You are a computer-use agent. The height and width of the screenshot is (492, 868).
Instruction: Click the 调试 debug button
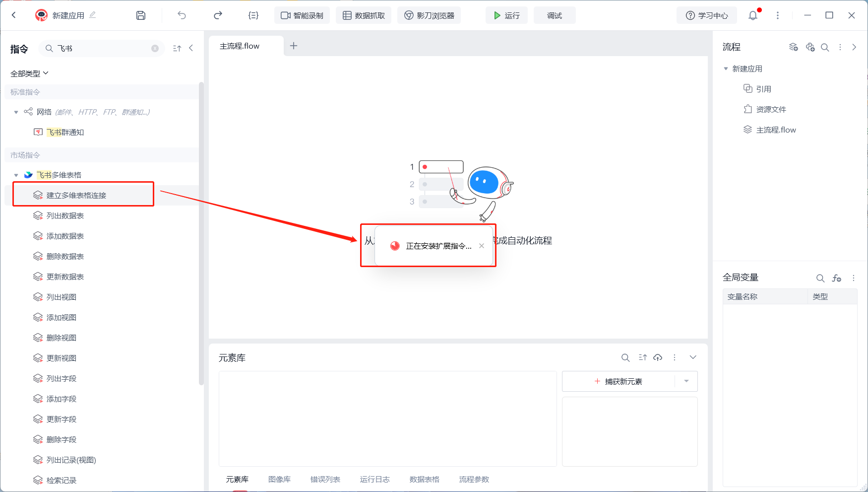[x=555, y=15]
